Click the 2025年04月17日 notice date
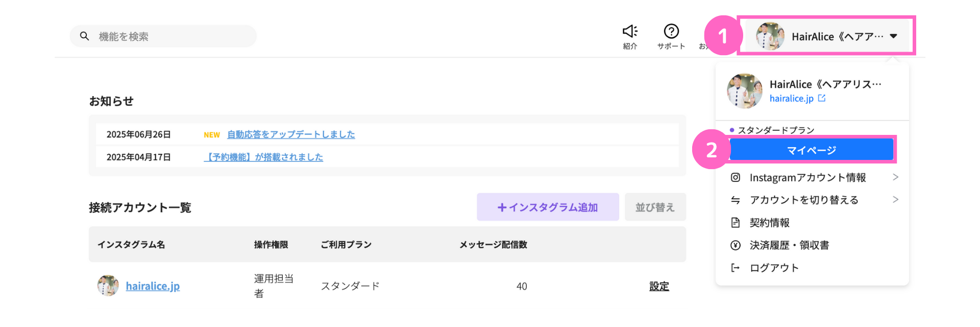 tap(138, 157)
